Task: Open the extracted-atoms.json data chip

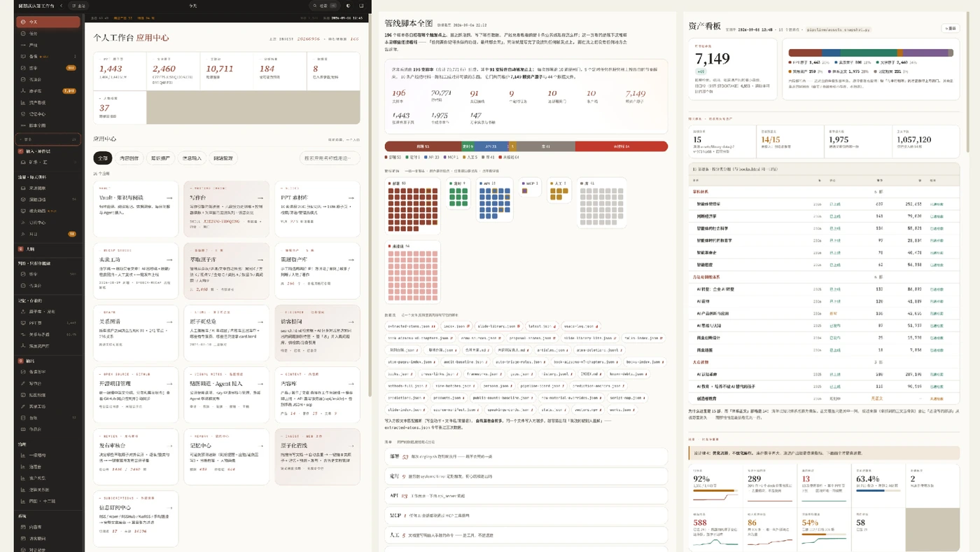Action: coord(412,326)
